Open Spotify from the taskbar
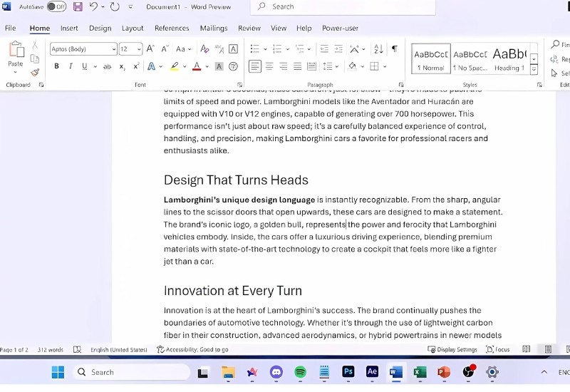The height and width of the screenshot is (392, 570). tap(300, 372)
